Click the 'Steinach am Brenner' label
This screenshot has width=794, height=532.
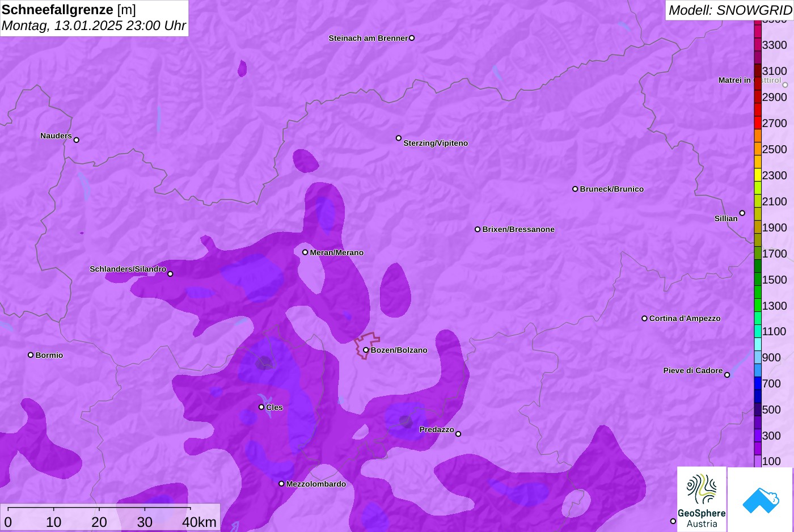point(368,38)
